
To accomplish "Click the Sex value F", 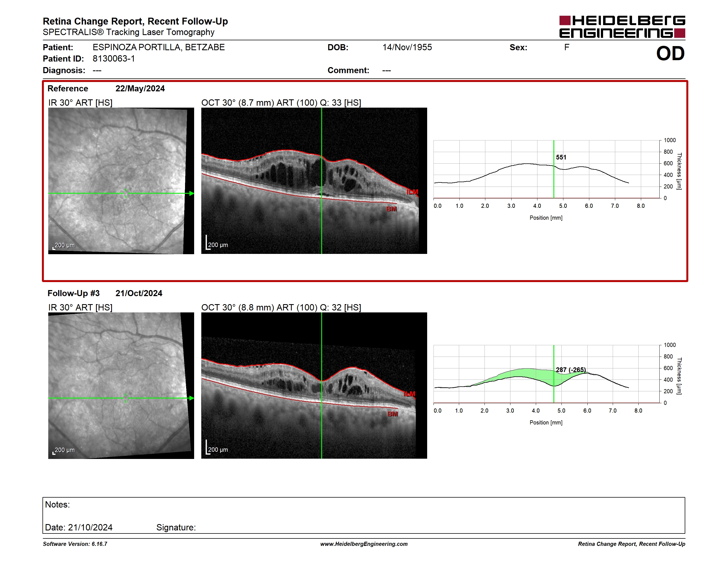I will [x=567, y=47].
